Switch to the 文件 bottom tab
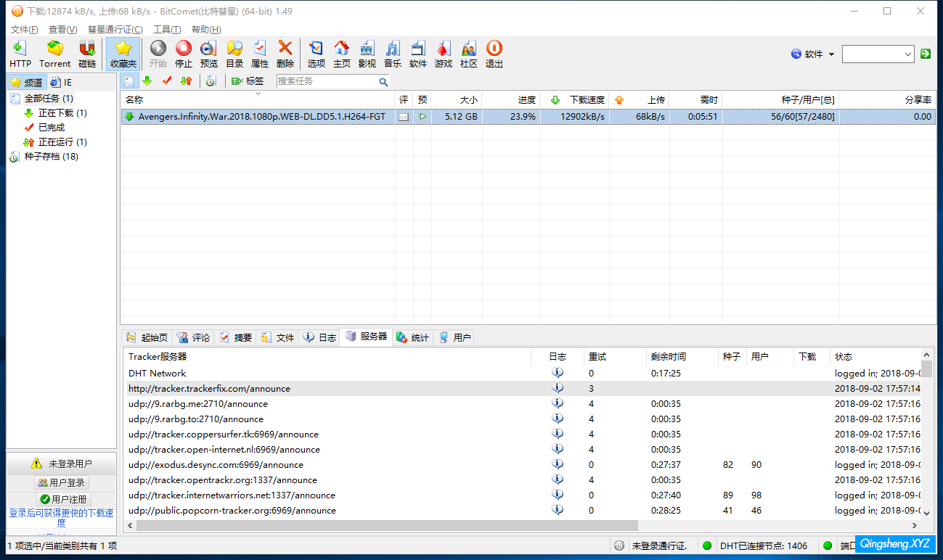Viewport: 943px width, 560px height. pyautogui.click(x=277, y=337)
